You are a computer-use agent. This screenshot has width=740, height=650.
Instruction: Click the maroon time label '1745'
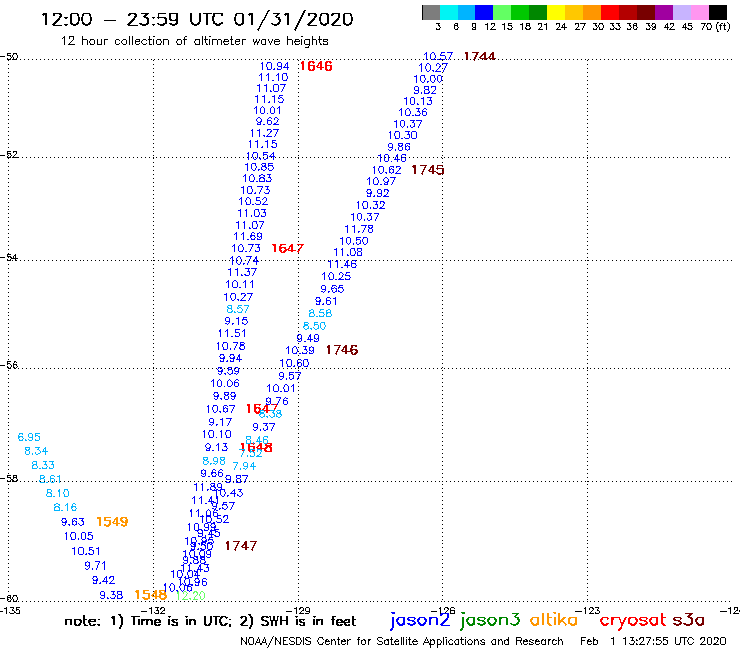pyautogui.click(x=428, y=170)
